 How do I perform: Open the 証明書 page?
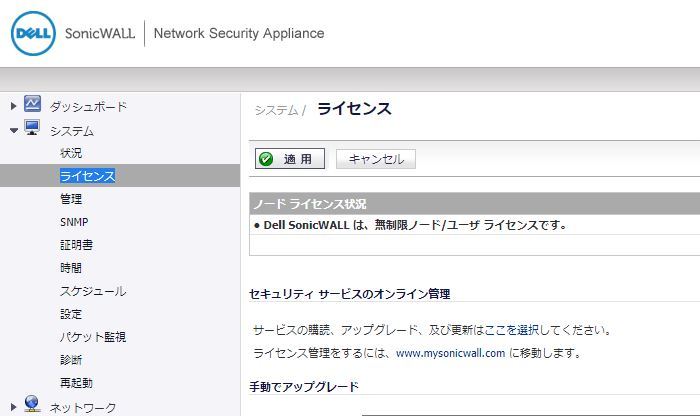(x=76, y=245)
